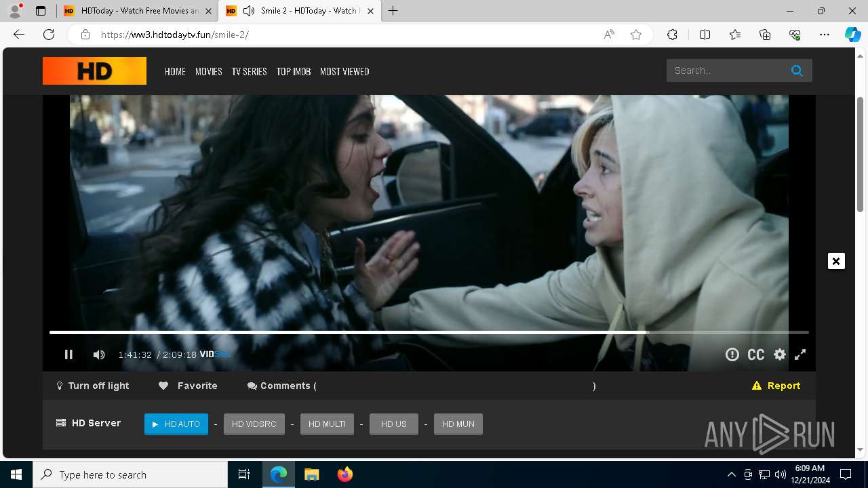Switch to HD VIDSRC server
Image resolution: width=868 pixels, height=488 pixels.
pos(254,424)
